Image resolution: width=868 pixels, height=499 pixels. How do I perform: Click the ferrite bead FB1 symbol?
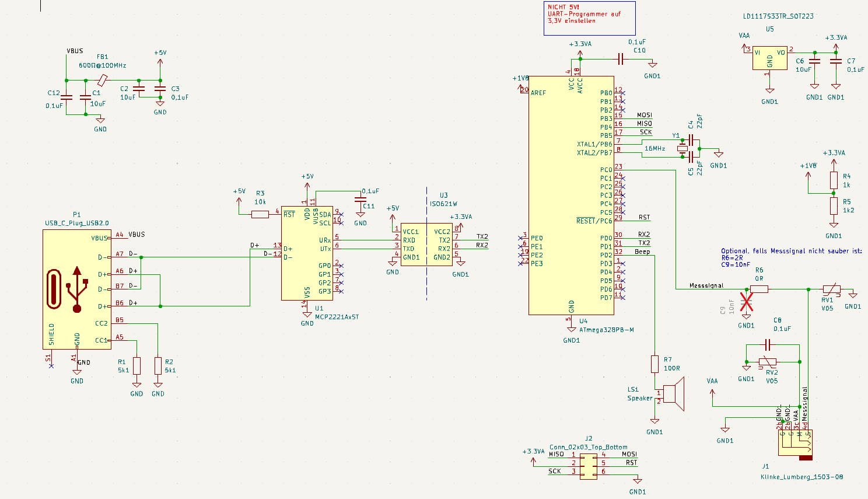coord(103,80)
